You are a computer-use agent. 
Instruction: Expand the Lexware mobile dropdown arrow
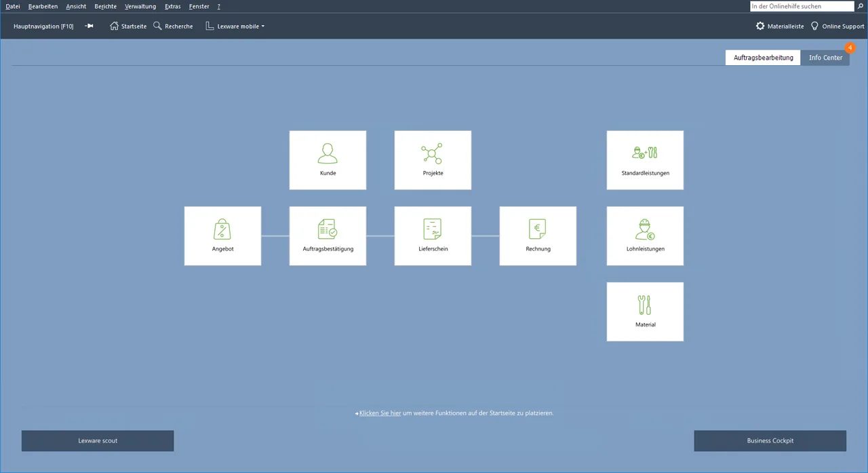263,26
